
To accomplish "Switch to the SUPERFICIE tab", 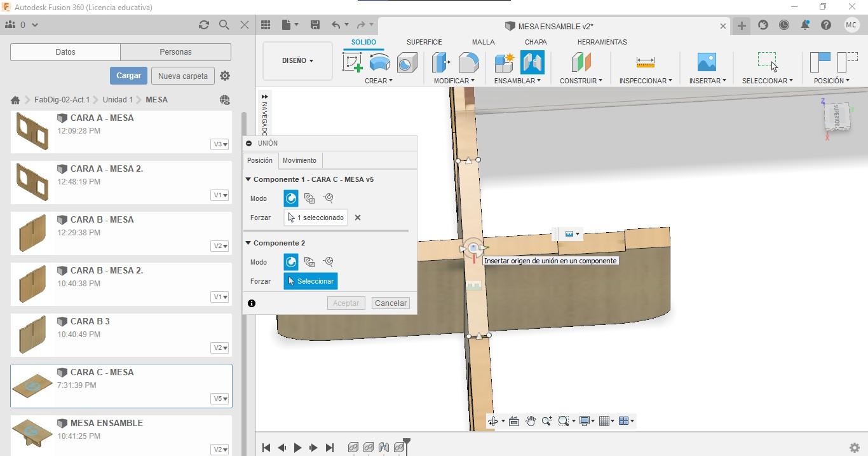I will (x=424, y=42).
